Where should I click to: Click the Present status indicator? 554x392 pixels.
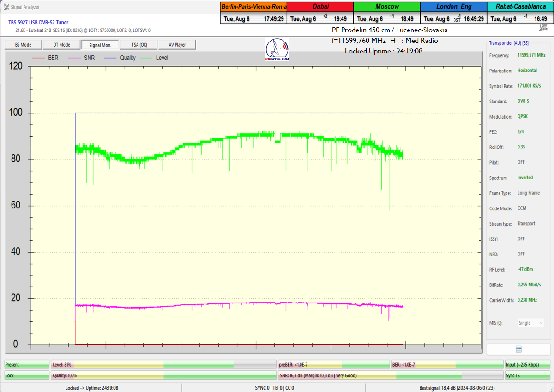click(26, 364)
